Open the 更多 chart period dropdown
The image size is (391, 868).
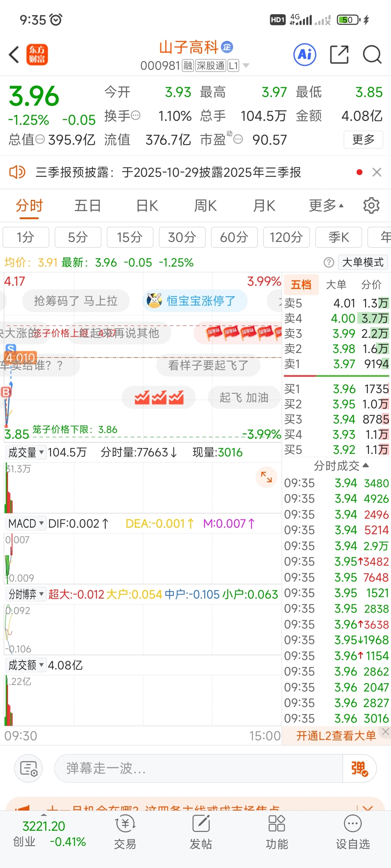[326, 206]
